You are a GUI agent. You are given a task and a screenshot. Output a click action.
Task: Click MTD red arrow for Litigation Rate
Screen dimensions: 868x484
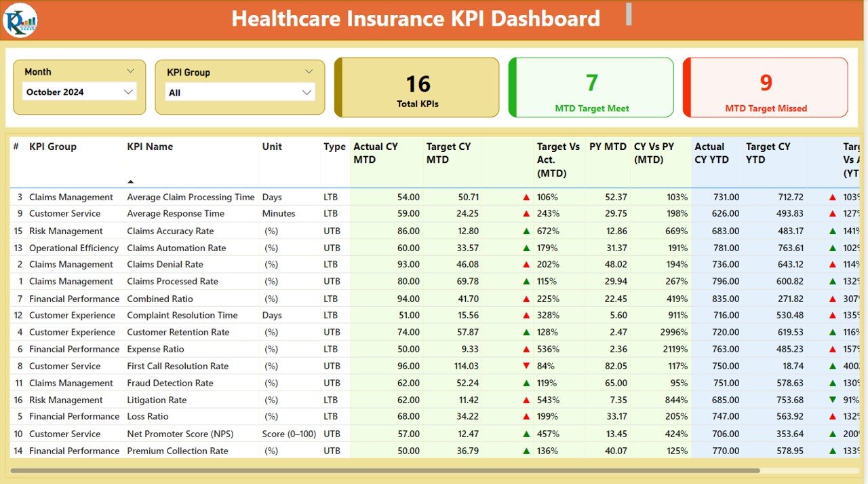pyautogui.click(x=526, y=401)
